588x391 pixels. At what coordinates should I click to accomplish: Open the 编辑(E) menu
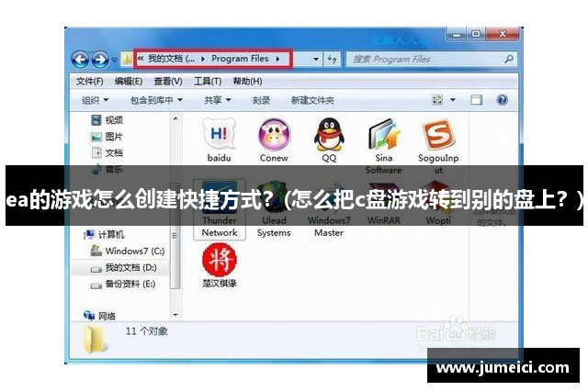[129, 81]
